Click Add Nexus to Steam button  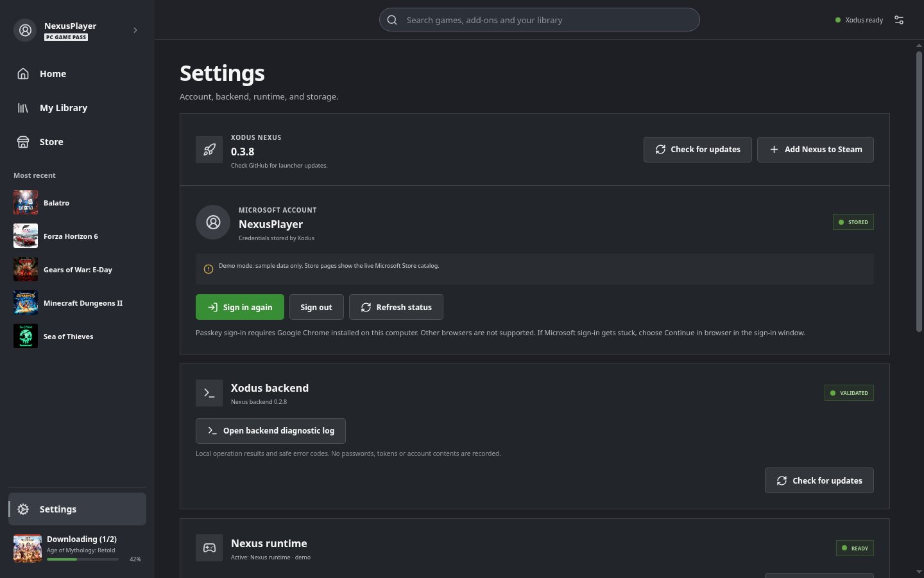coord(816,150)
